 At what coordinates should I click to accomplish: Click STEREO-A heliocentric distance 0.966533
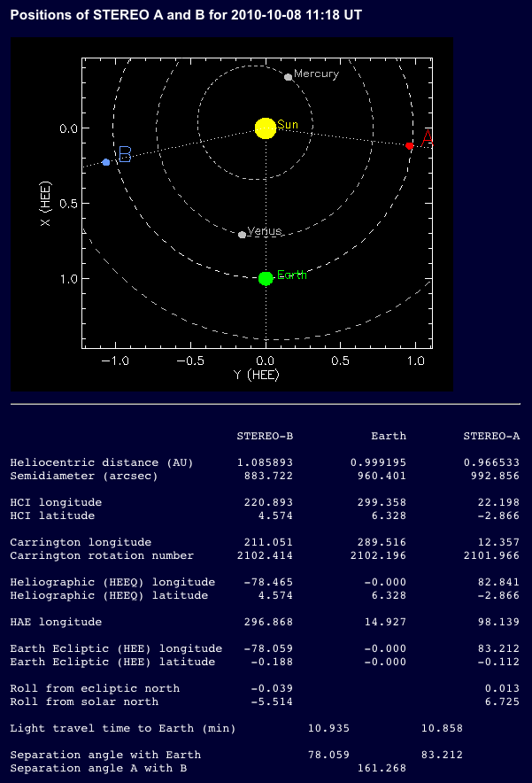coord(491,462)
